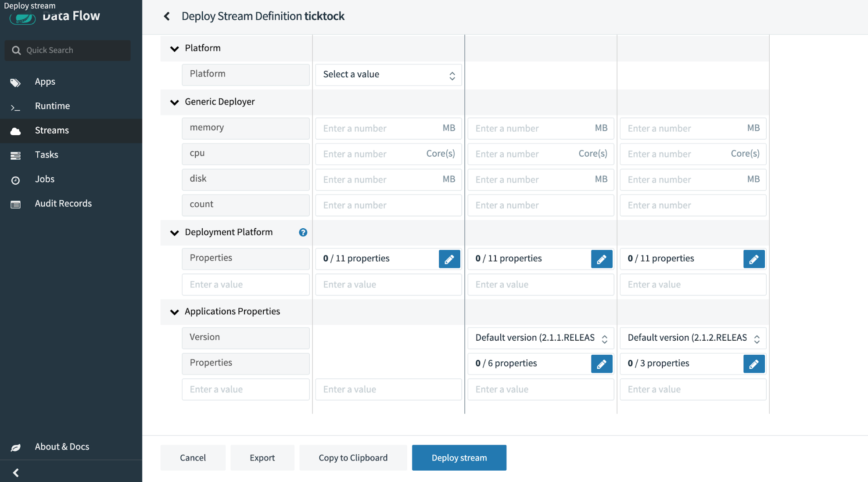Click the edit icon for second Applications Properties
Viewport: 868px width, 482px height.
pos(753,363)
